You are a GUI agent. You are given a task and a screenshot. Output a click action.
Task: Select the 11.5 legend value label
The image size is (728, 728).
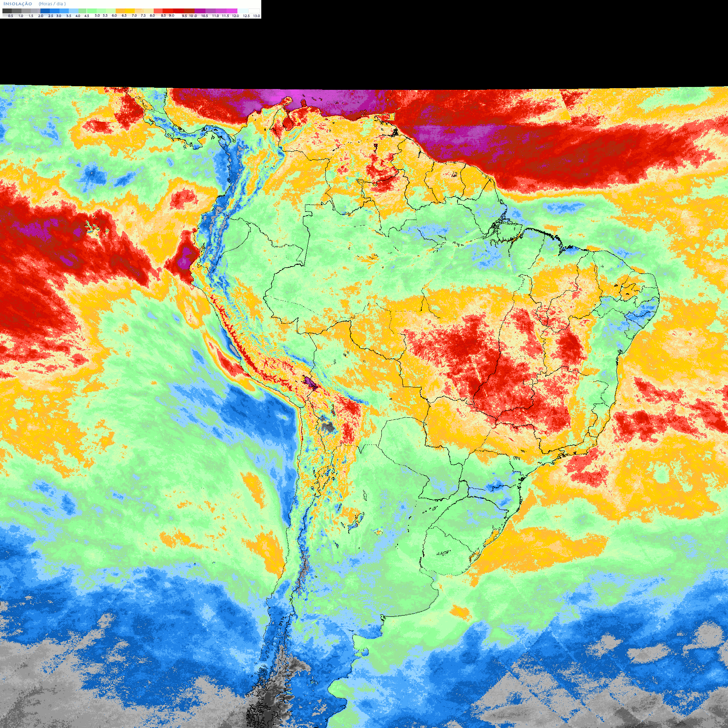click(225, 16)
